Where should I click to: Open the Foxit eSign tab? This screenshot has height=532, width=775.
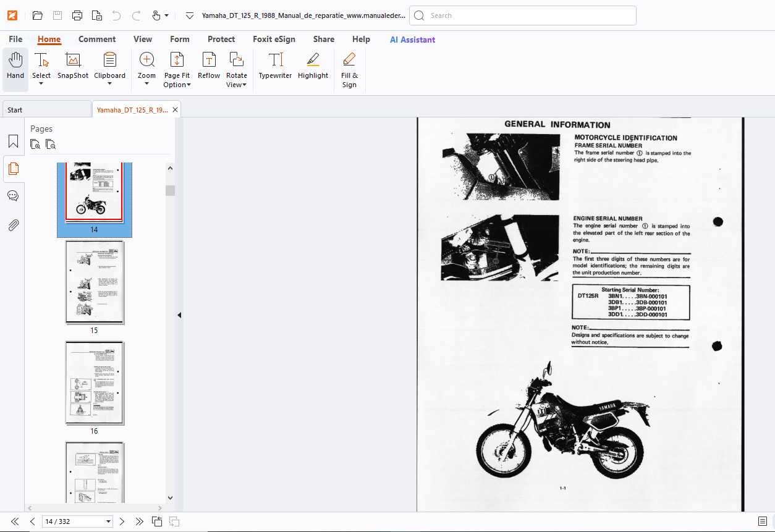[x=274, y=39]
